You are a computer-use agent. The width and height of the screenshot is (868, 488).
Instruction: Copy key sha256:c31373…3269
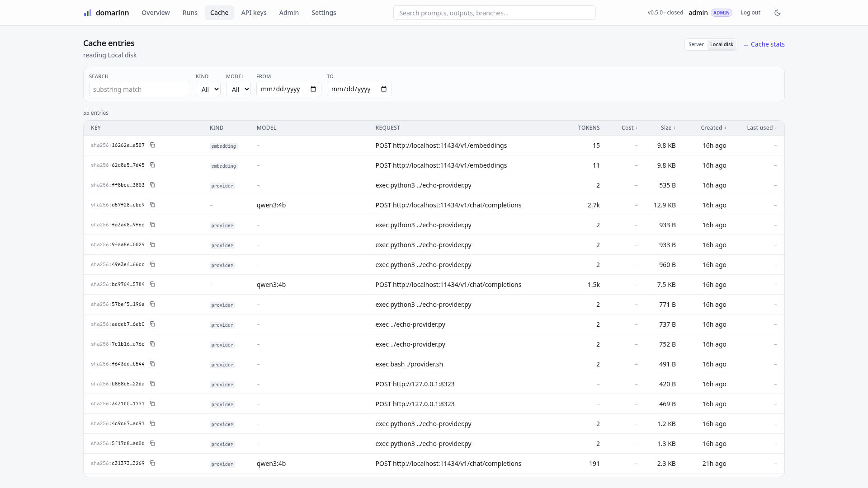(152, 463)
